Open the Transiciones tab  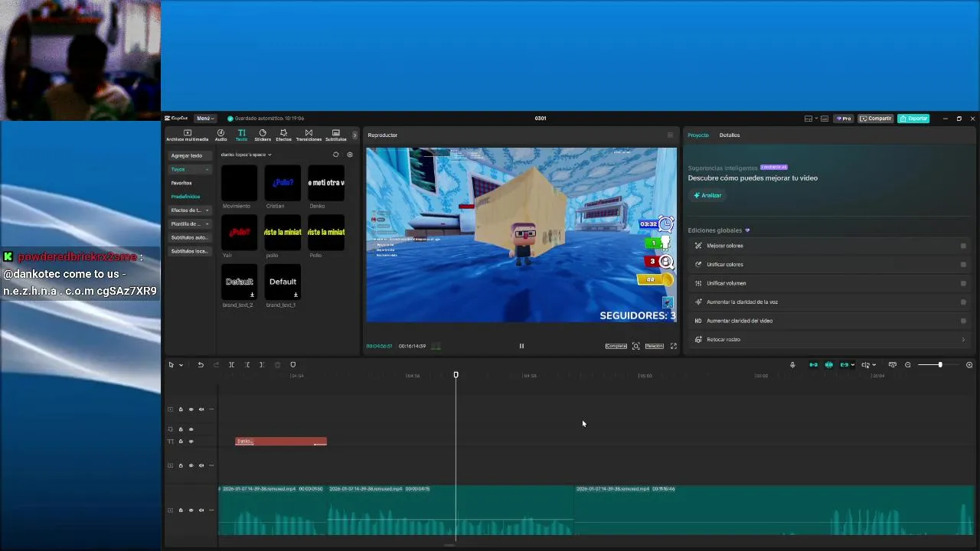point(309,135)
